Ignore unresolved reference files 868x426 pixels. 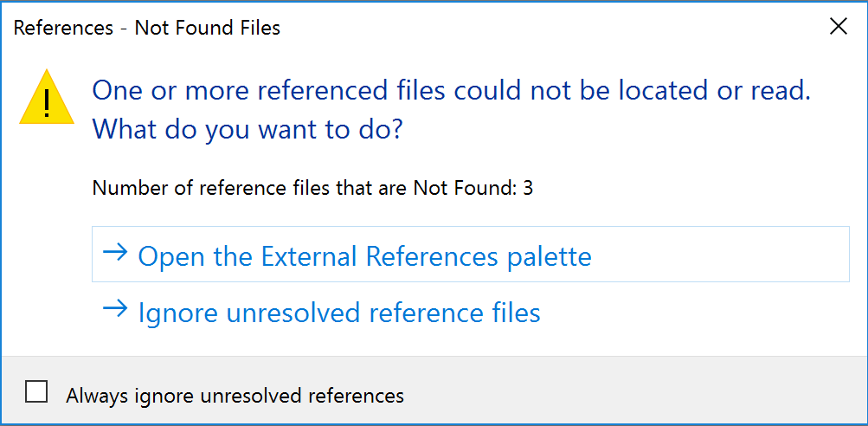tap(338, 312)
